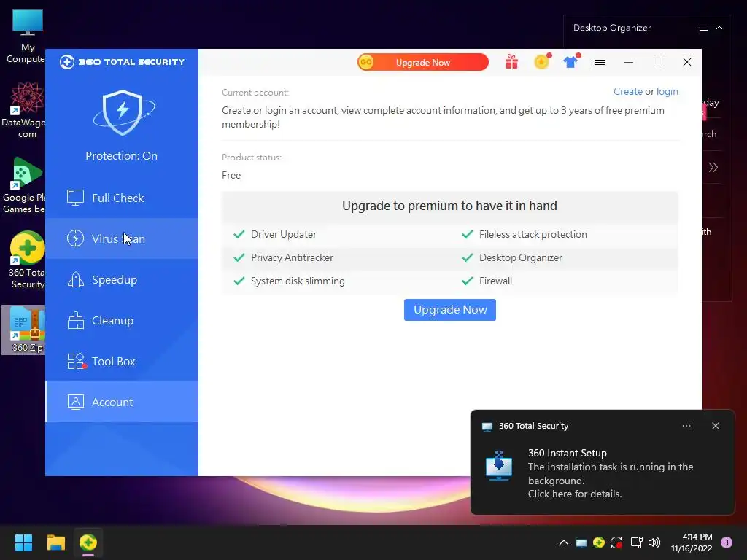Click the Instant Setup download icon
This screenshot has height=560, width=747.
coord(499,465)
